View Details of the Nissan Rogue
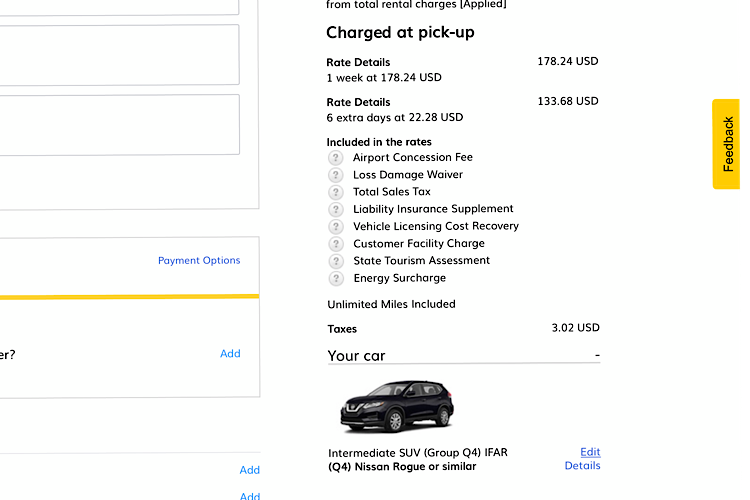 click(582, 466)
